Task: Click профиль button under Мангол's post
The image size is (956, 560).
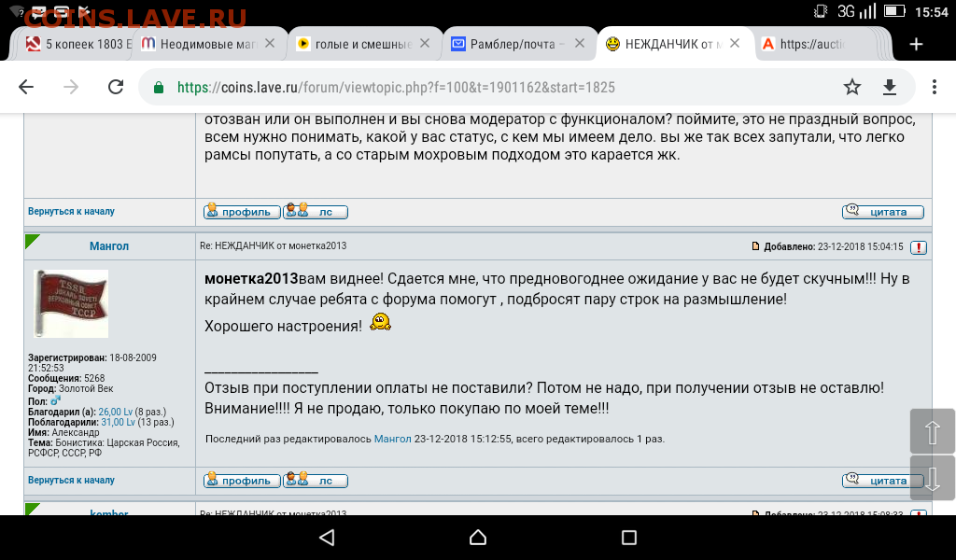Action: (x=242, y=481)
